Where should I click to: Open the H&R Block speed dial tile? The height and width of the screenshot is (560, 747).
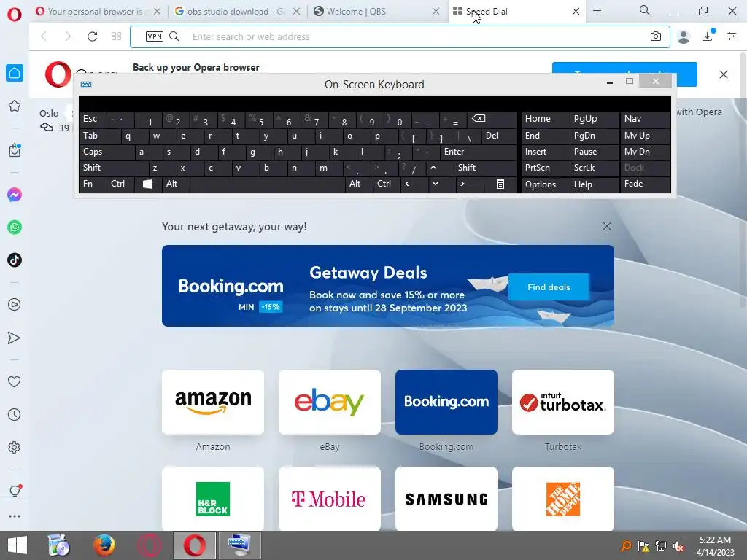coord(213,499)
